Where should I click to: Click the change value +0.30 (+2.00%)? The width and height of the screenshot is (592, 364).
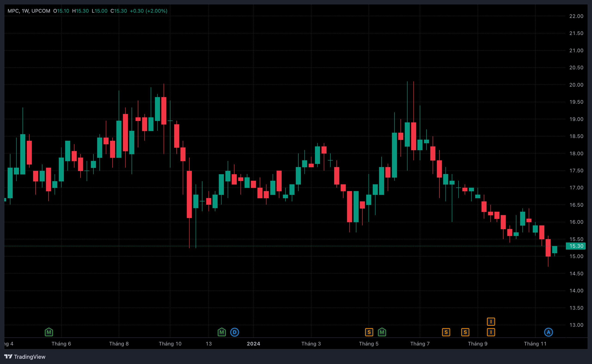pos(149,11)
